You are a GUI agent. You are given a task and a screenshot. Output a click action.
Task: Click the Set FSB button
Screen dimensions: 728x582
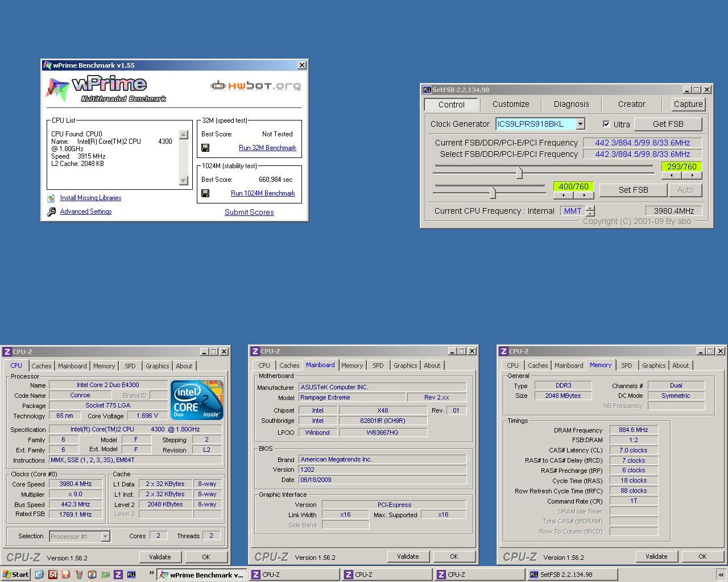point(633,190)
